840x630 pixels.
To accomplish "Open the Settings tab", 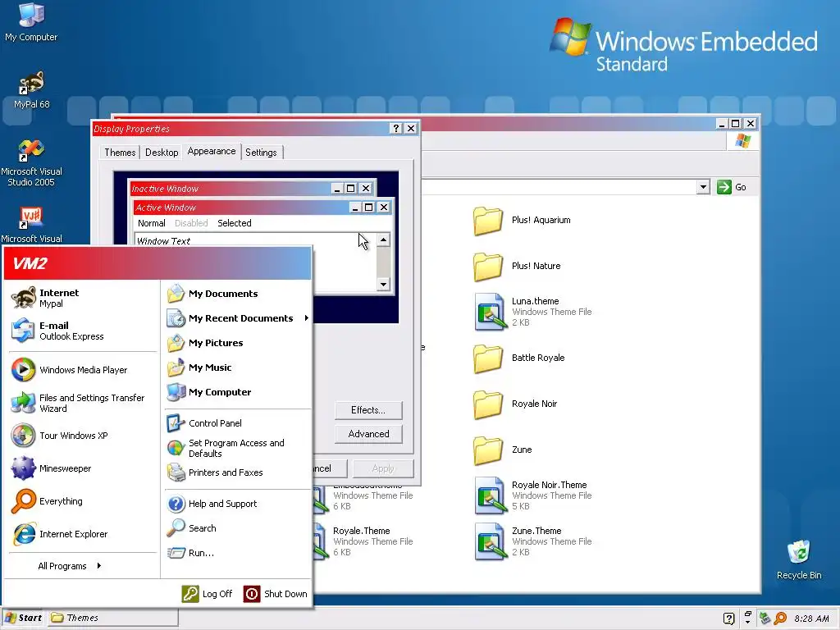I will pyautogui.click(x=261, y=153).
